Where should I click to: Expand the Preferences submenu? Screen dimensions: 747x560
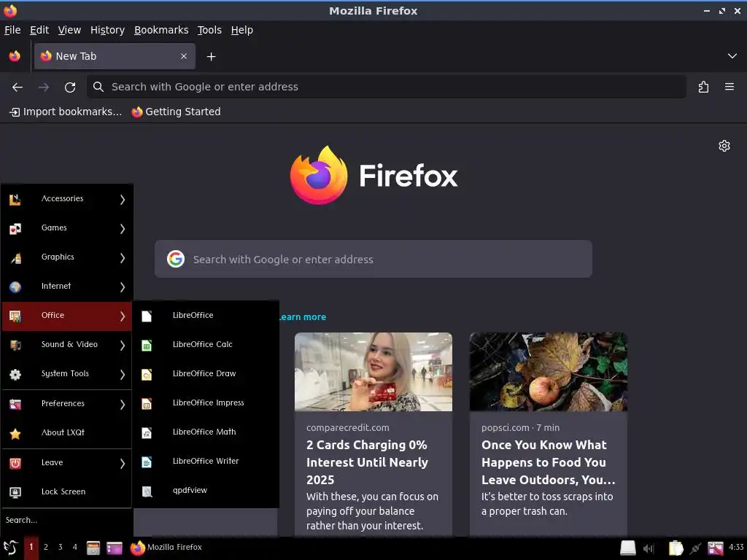(66, 404)
